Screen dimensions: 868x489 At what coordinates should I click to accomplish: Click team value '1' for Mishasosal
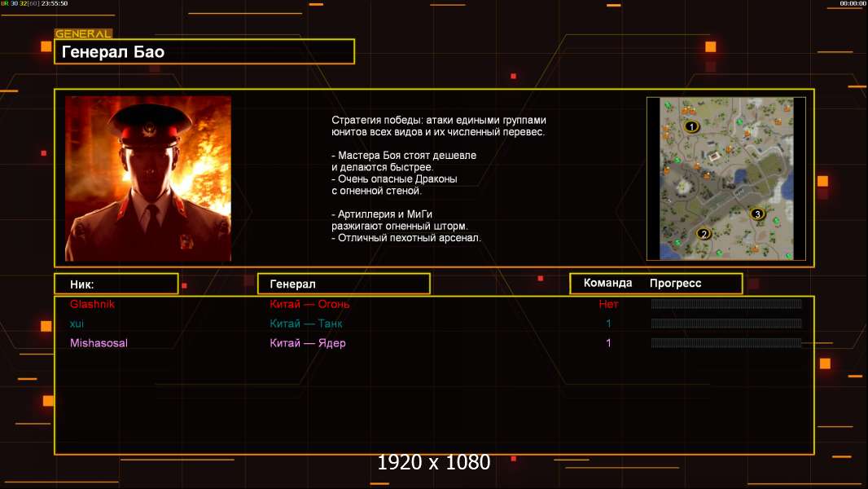pos(608,343)
